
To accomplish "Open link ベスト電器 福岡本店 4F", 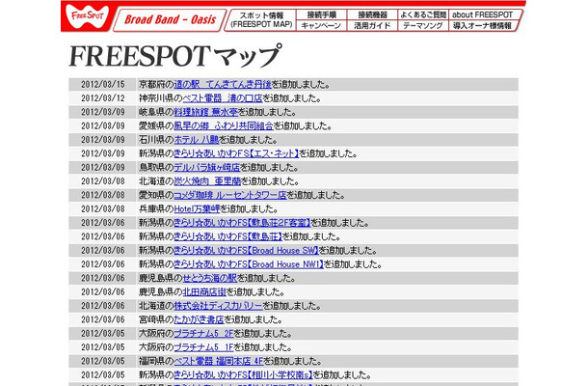I will pyautogui.click(x=219, y=361).
